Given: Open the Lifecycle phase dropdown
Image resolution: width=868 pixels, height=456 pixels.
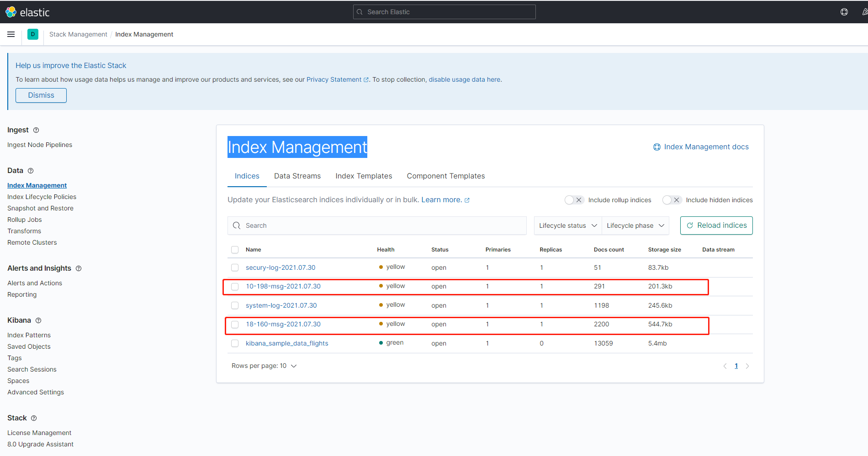Looking at the screenshot, I should coord(635,225).
